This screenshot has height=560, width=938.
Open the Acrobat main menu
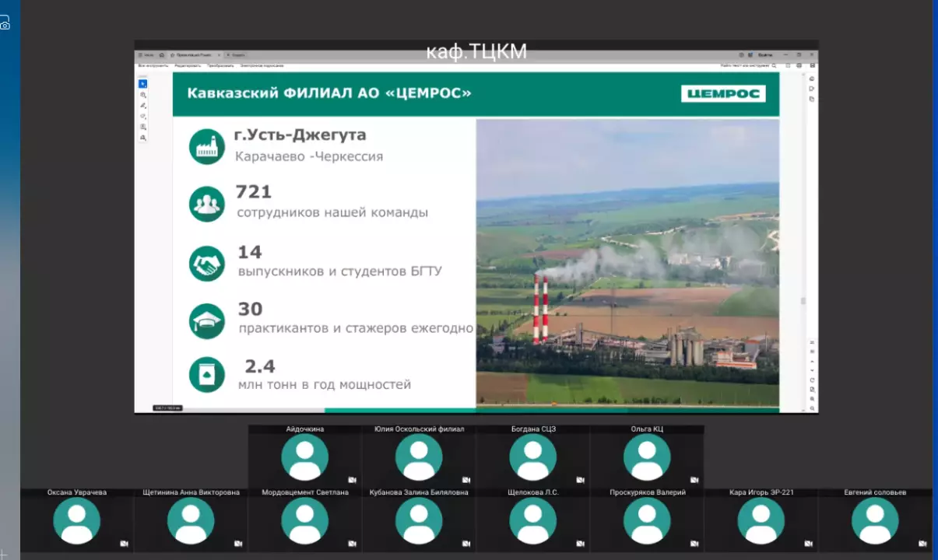tap(146, 55)
